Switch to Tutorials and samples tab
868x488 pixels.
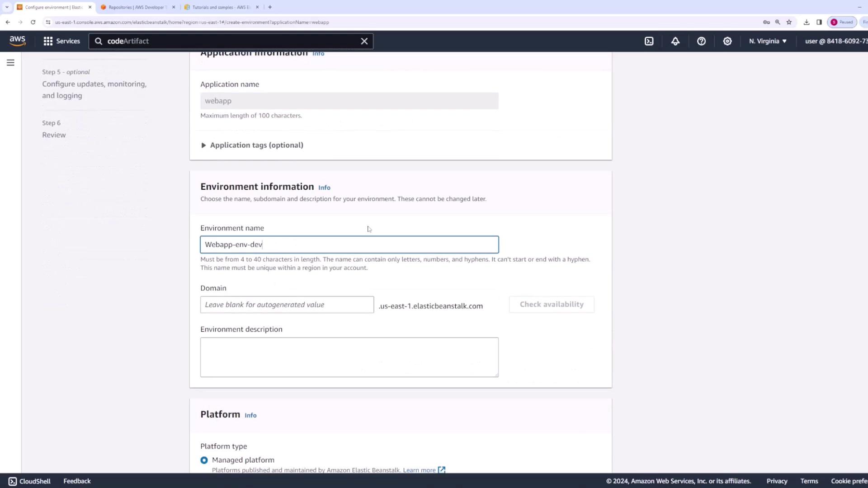pos(220,7)
